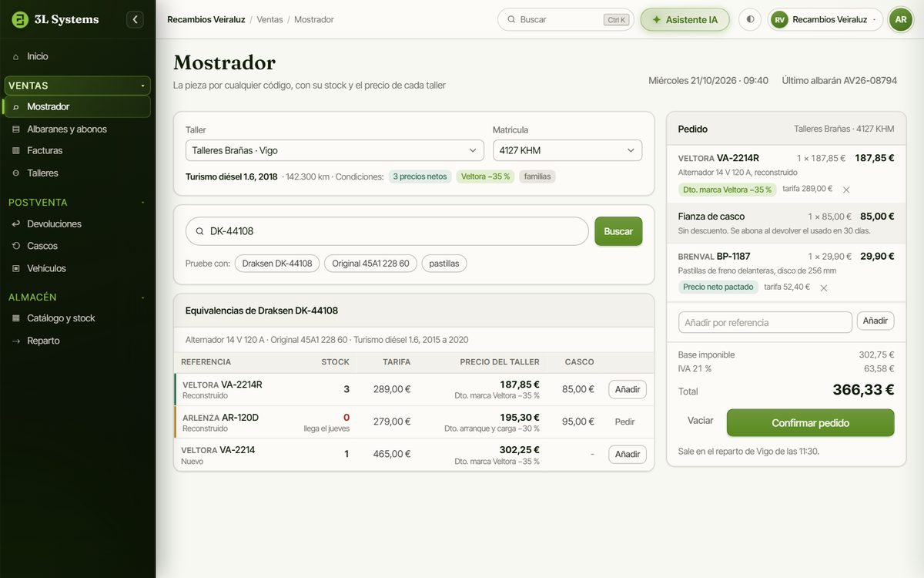Collapse the sidebar with the chevron button
The width and height of the screenshot is (924, 578).
pos(136,19)
